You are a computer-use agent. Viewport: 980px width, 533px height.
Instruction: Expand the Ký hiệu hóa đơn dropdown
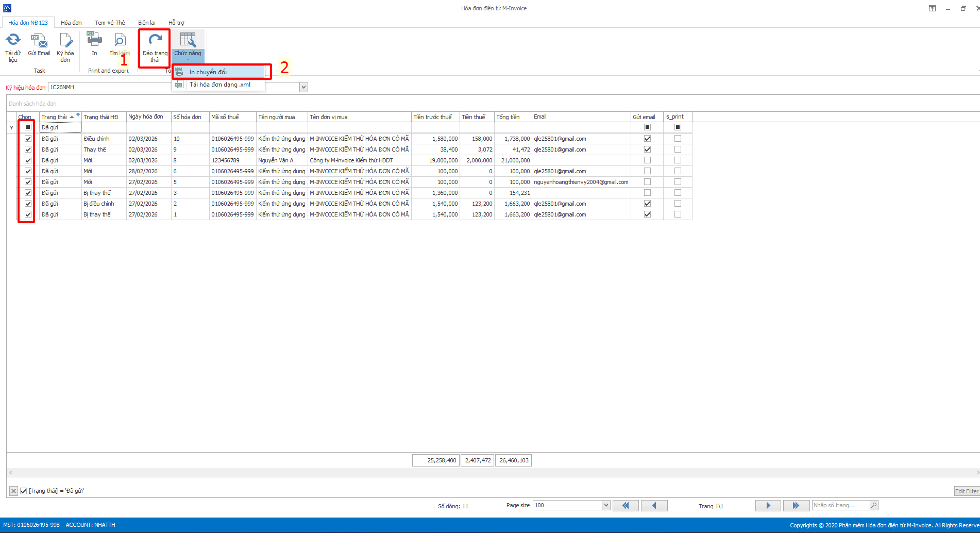(303, 87)
